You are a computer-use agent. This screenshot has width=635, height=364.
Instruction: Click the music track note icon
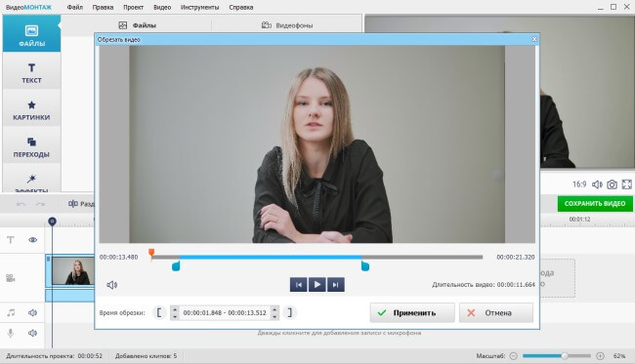coord(11,312)
